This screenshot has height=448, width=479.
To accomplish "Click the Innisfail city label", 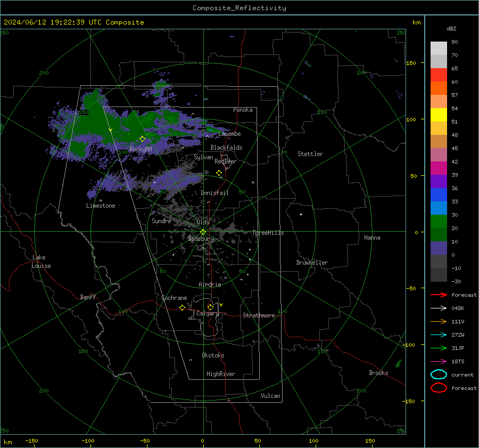I will [214, 193].
